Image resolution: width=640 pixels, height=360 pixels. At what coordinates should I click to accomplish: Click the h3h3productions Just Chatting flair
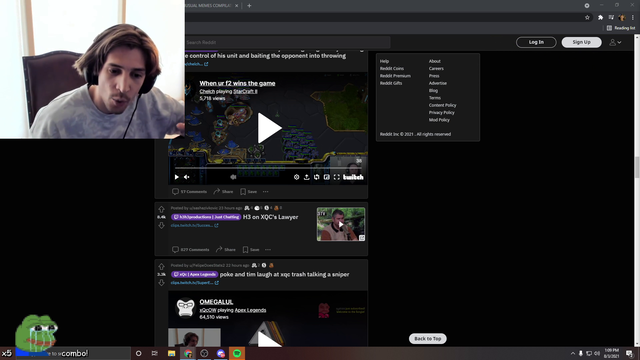coord(206,217)
